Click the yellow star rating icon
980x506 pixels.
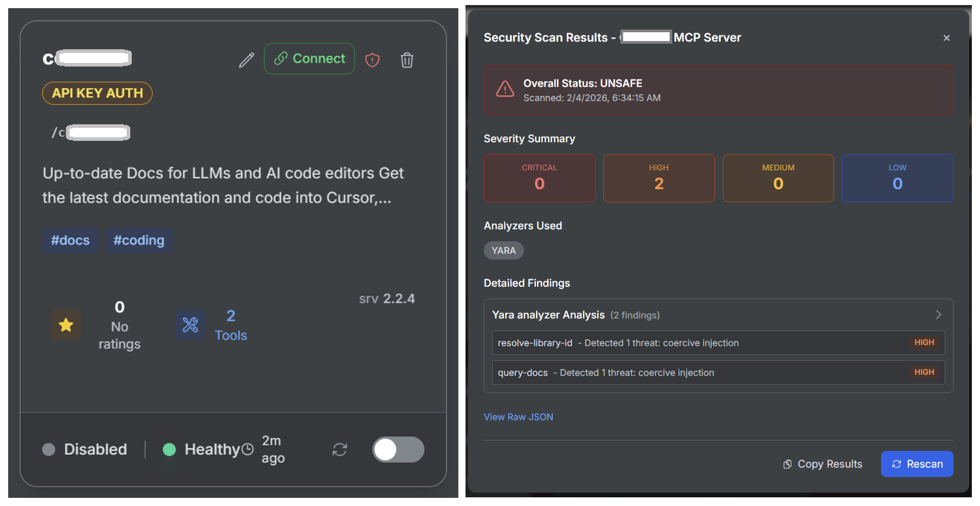point(66,325)
